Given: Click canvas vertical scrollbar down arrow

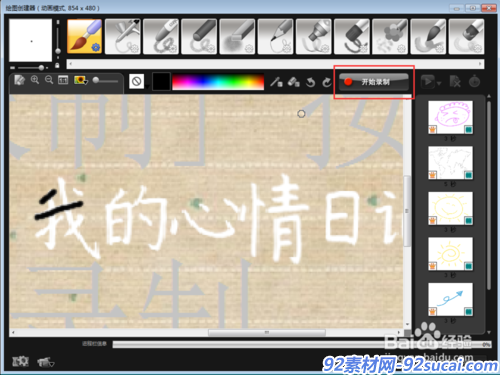Looking at the screenshot, I should pyautogui.click(x=407, y=324).
